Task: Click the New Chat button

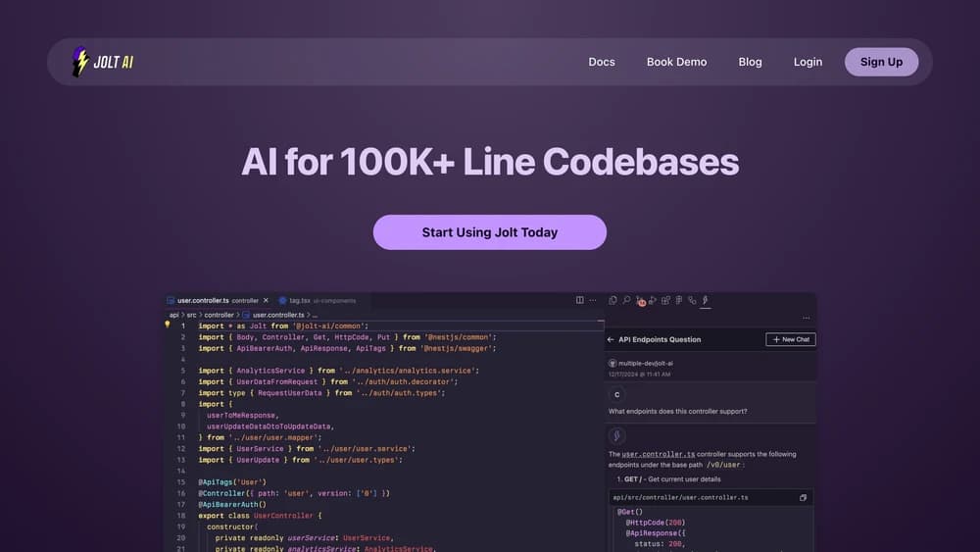Action: (x=791, y=339)
